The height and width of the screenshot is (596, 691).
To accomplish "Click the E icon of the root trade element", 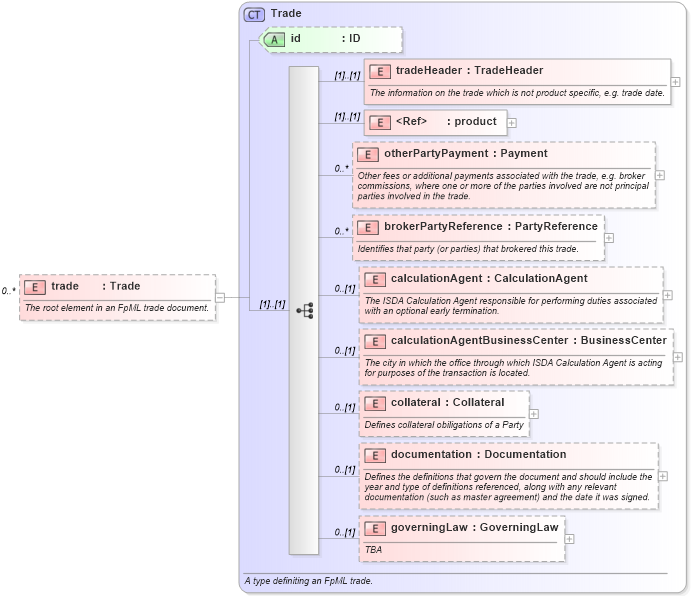I will tap(35, 287).
